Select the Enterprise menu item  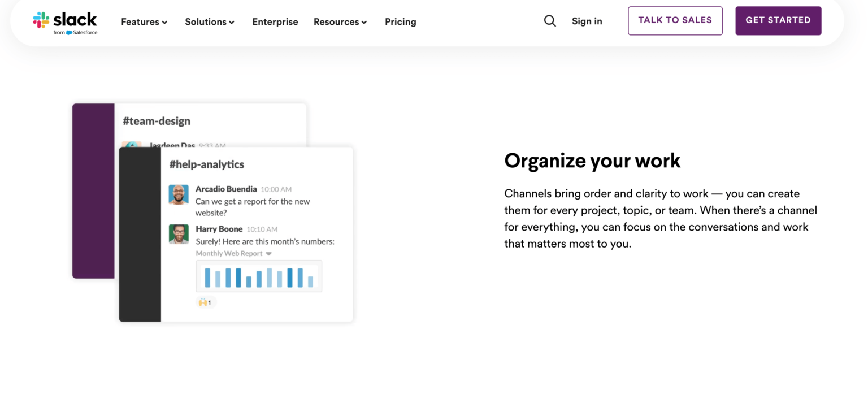(x=275, y=21)
